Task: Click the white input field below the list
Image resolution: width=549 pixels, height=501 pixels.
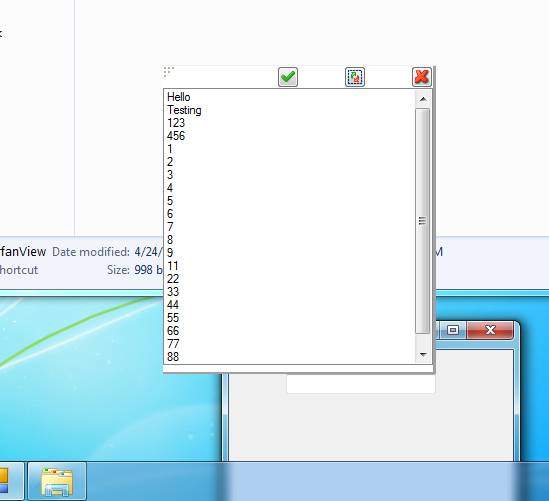Action: coord(361,383)
